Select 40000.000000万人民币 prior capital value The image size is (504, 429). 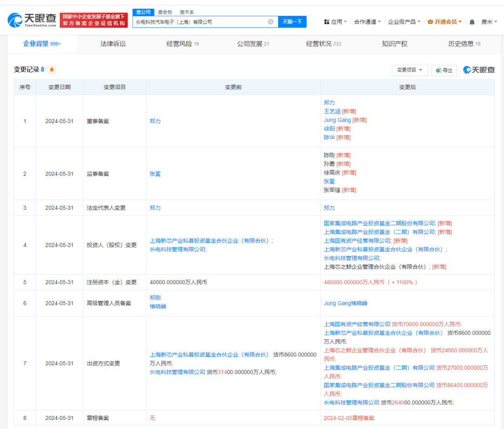point(178,282)
